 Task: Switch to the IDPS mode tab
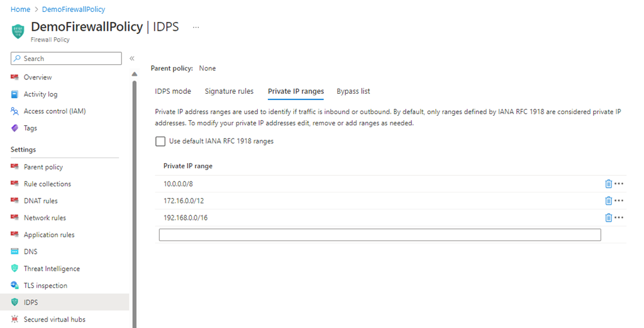pos(173,91)
